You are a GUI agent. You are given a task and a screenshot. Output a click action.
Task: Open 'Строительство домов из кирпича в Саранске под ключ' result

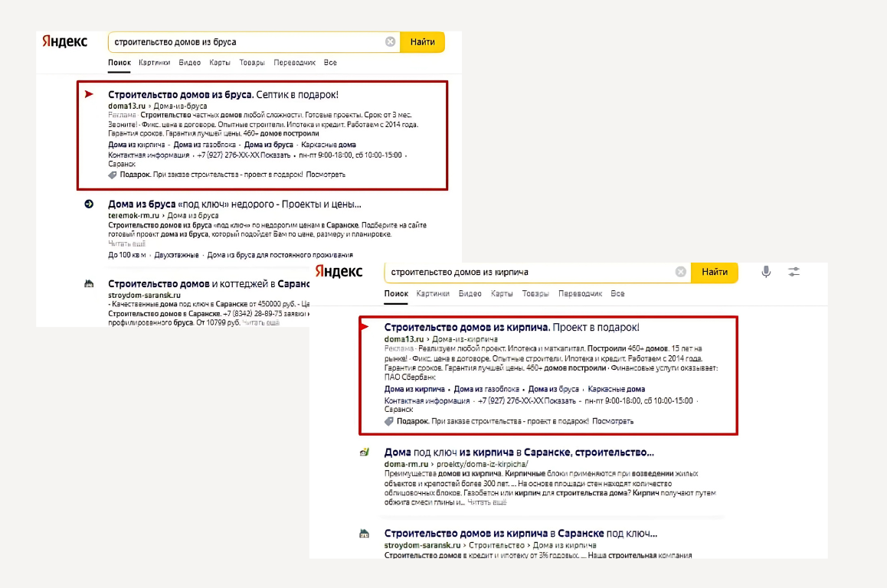520,533
